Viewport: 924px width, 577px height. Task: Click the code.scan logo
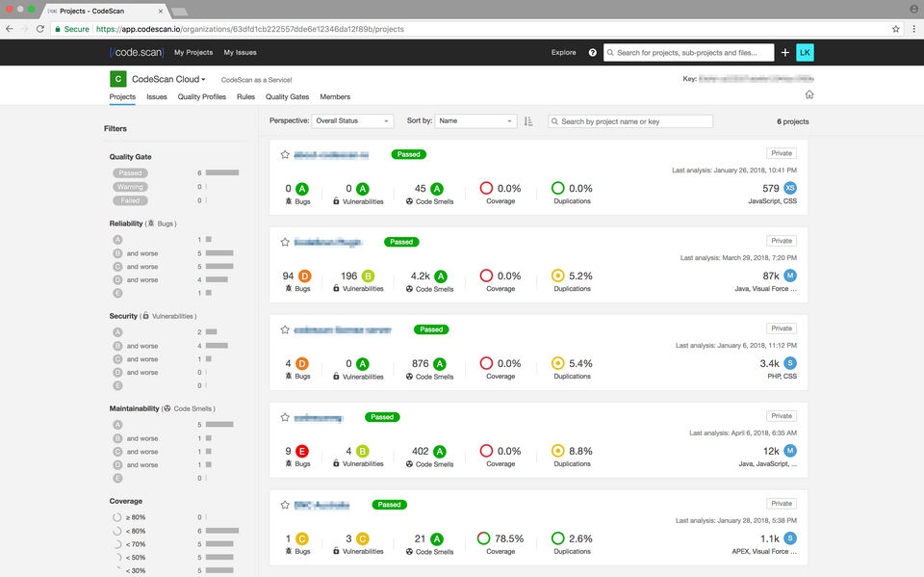coord(137,53)
